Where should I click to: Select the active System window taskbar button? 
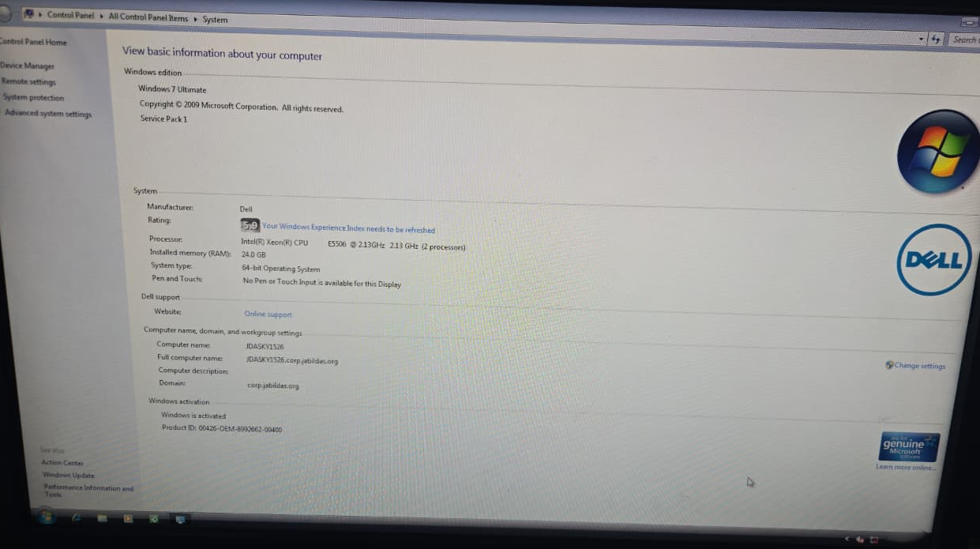pos(180,520)
